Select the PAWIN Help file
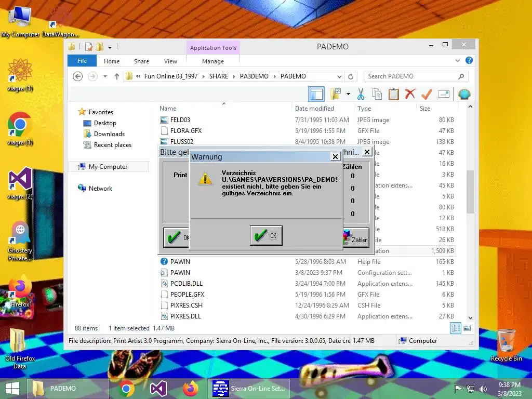532x399 pixels. point(307,262)
